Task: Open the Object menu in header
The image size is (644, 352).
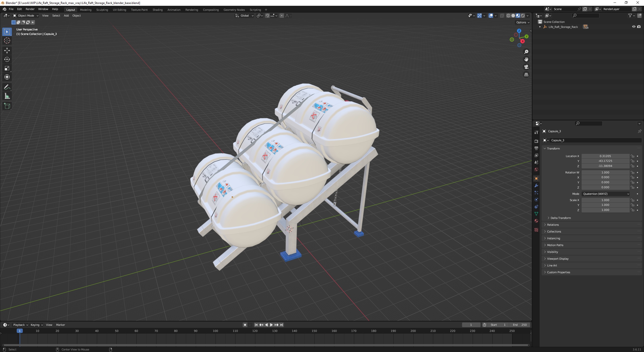Action: pyautogui.click(x=76, y=16)
